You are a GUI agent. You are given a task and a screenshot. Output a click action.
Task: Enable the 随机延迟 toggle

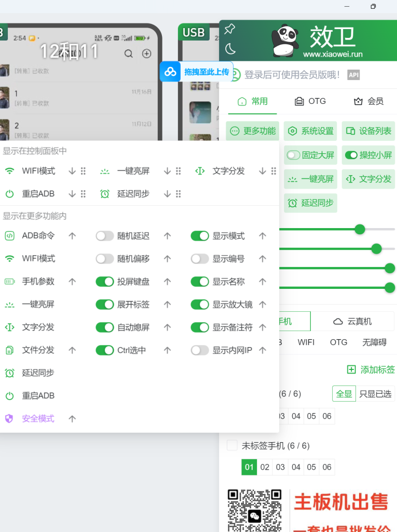pos(105,236)
